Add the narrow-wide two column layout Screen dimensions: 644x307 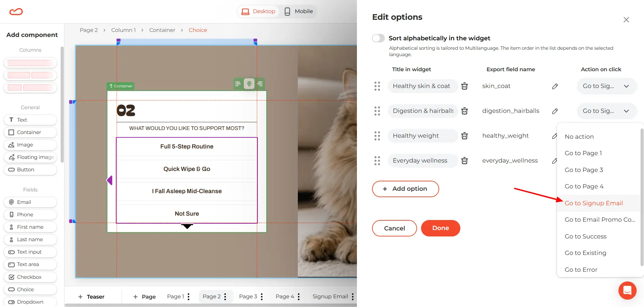point(30,88)
